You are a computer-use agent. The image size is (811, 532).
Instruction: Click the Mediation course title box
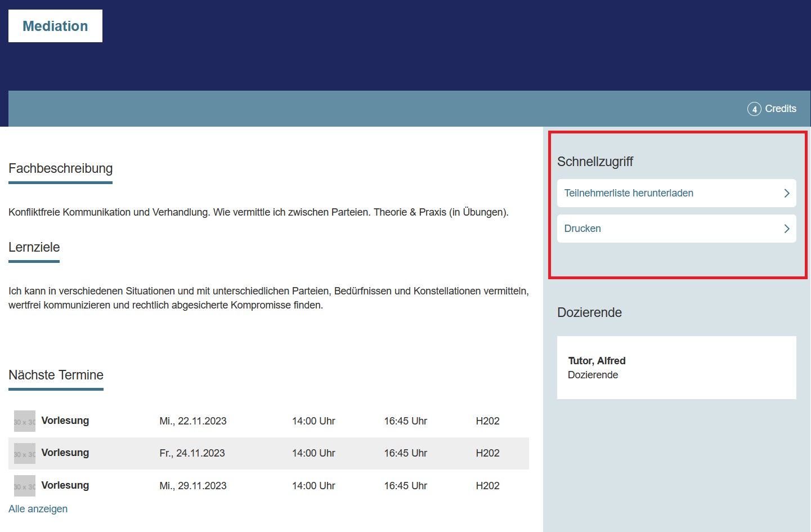[55, 26]
